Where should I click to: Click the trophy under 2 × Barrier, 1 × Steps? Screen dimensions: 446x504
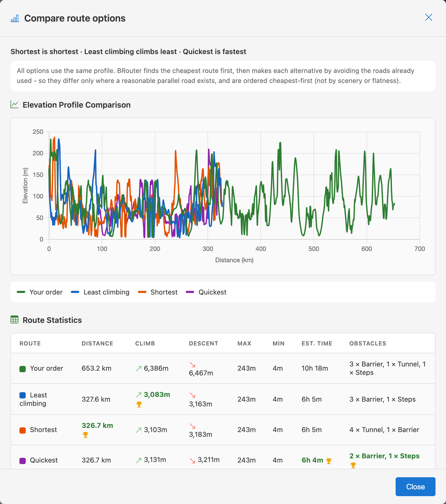click(x=353, y=465)
